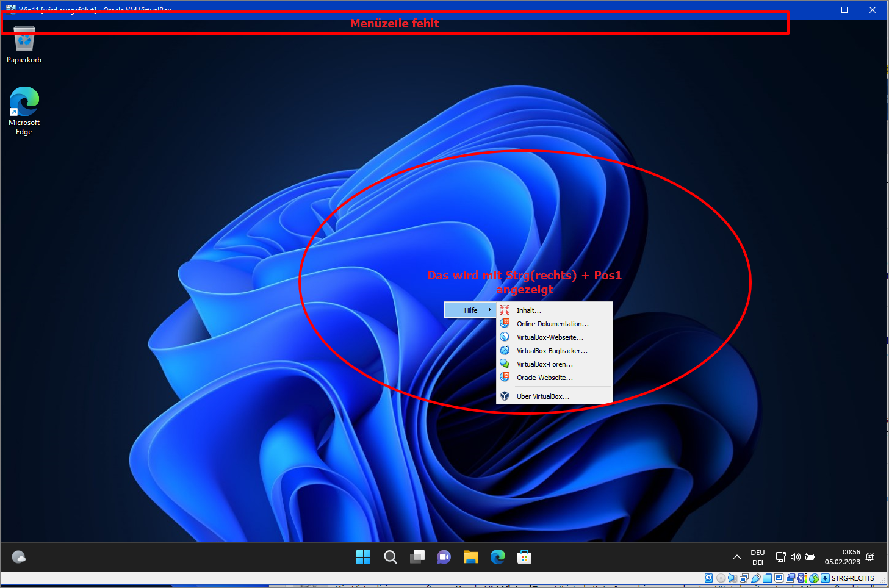Choose VirtualBox-Webseite… in the menu
This screenshot has height=588, width=889.
pos(555,337)
